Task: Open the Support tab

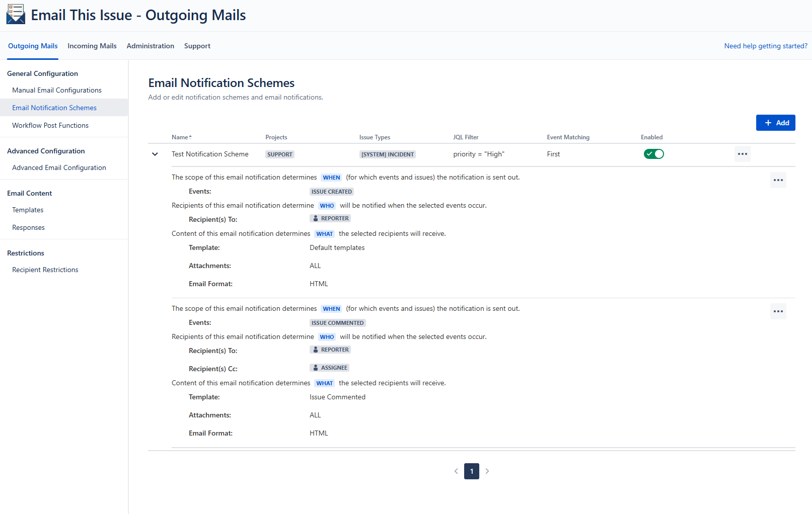Action: (197, 46)
